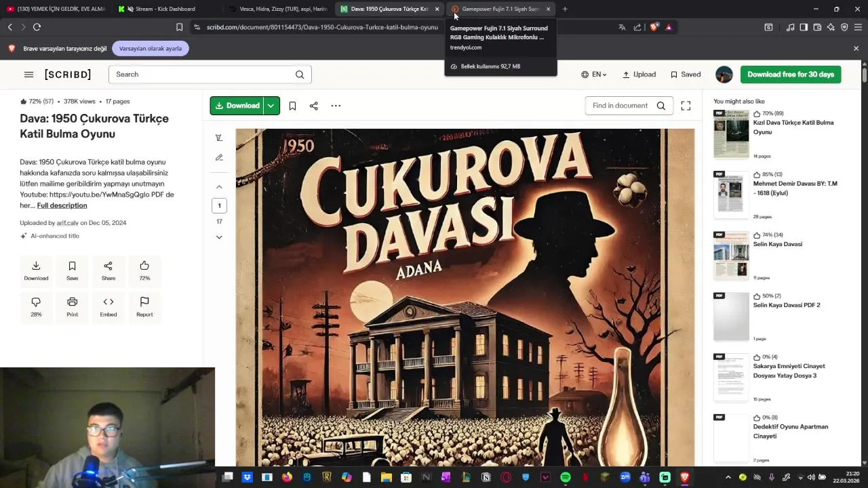Click the Upload button
Screen dimensions: 868x488
[639, 75]
